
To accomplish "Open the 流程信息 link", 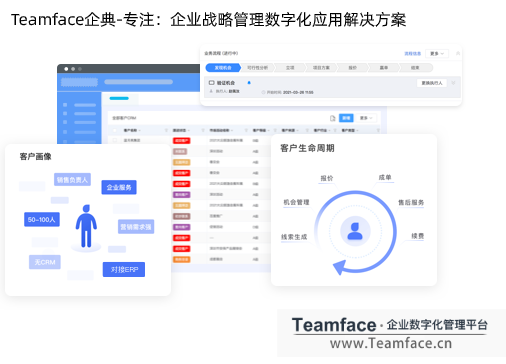I will point(413,54).
